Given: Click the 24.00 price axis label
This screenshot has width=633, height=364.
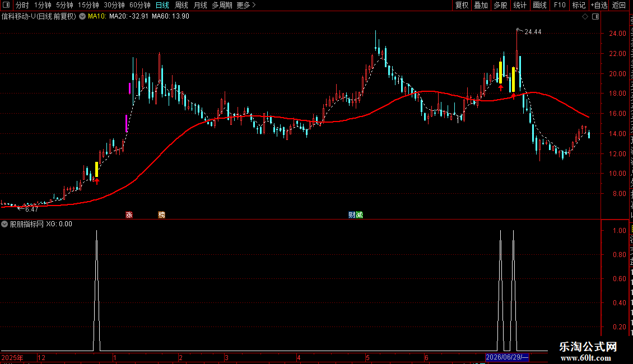Looking at the screenshot, I should (x=618, y=34).
